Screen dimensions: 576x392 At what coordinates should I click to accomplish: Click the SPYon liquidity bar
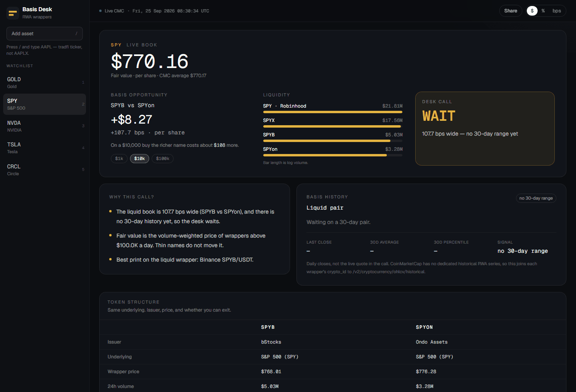tap(333, 155)
